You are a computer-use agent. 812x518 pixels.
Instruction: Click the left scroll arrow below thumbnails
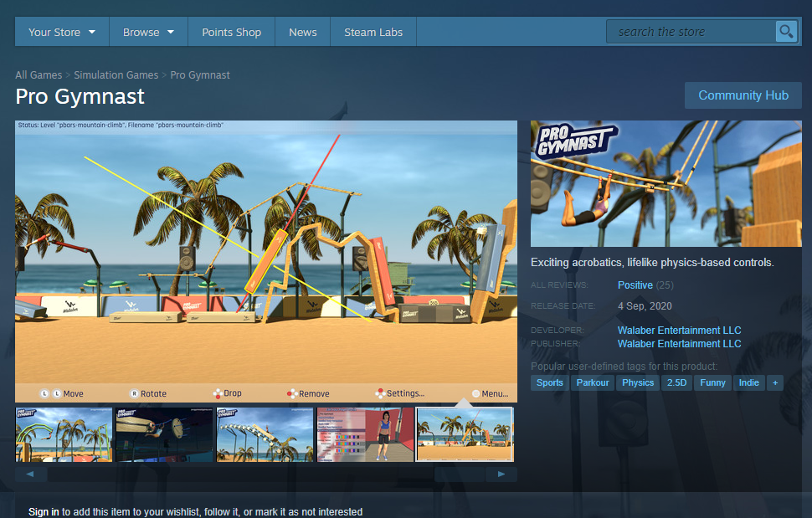(30, 474)
